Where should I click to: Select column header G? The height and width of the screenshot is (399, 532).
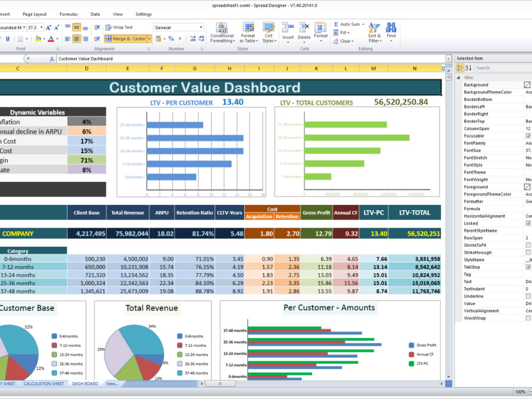[195, 69]
